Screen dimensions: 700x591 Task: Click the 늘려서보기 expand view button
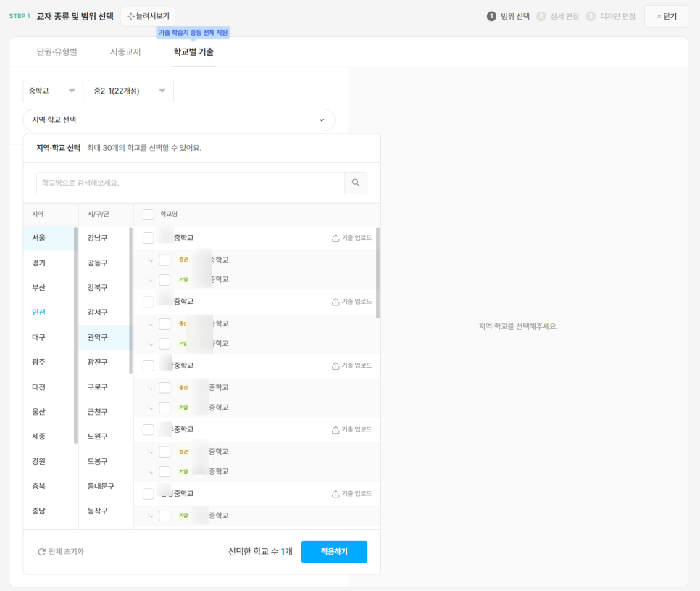tap(148, 17)
